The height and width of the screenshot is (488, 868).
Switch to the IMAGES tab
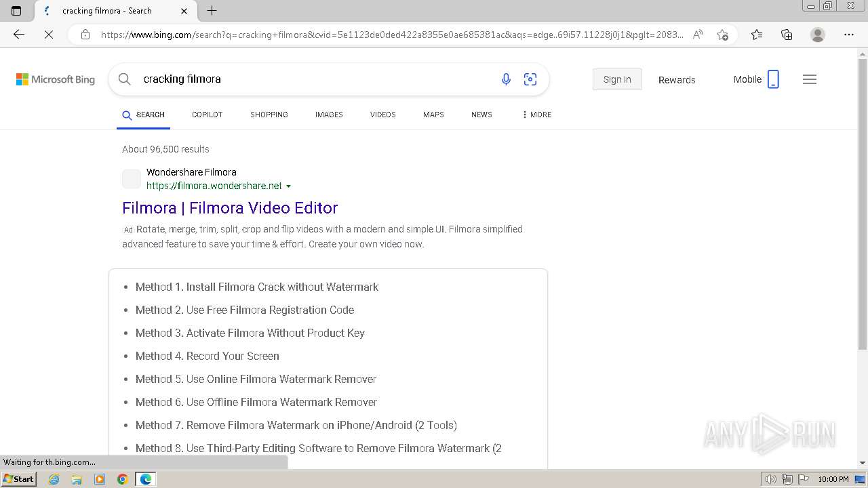[x=329, y=115]
